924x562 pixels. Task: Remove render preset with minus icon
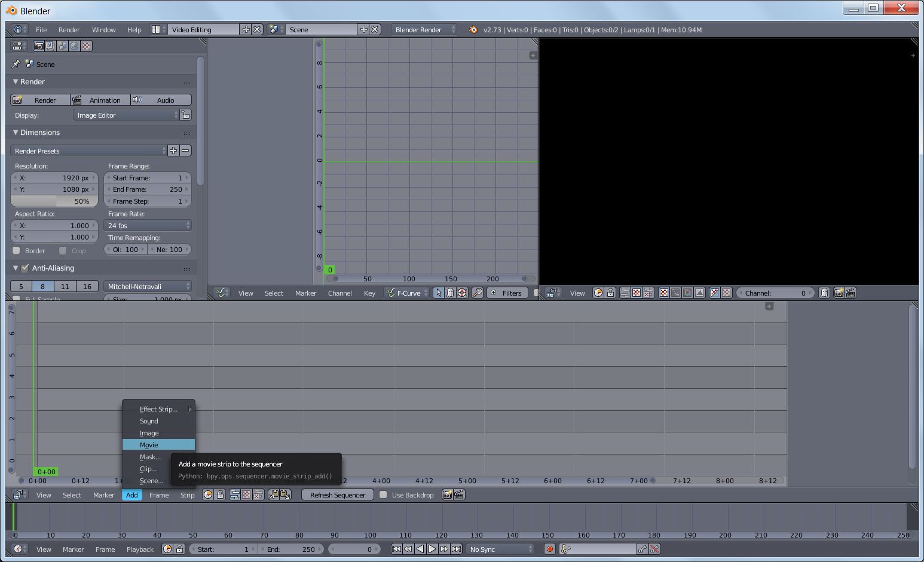(185, 151)
